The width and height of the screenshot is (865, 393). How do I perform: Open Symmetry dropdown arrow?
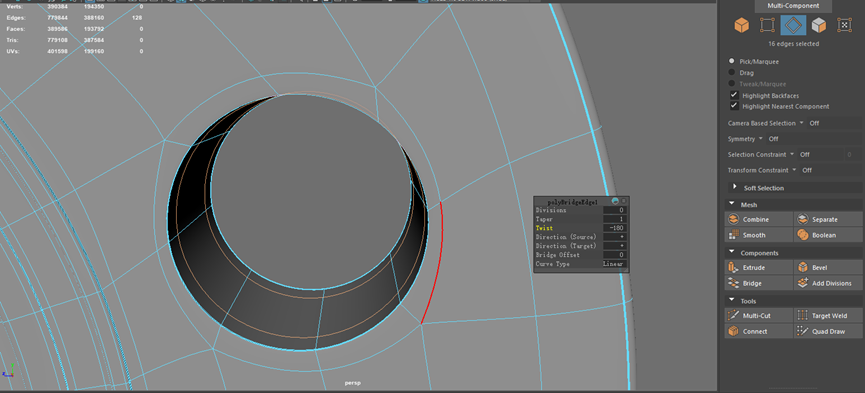(760, 139)
